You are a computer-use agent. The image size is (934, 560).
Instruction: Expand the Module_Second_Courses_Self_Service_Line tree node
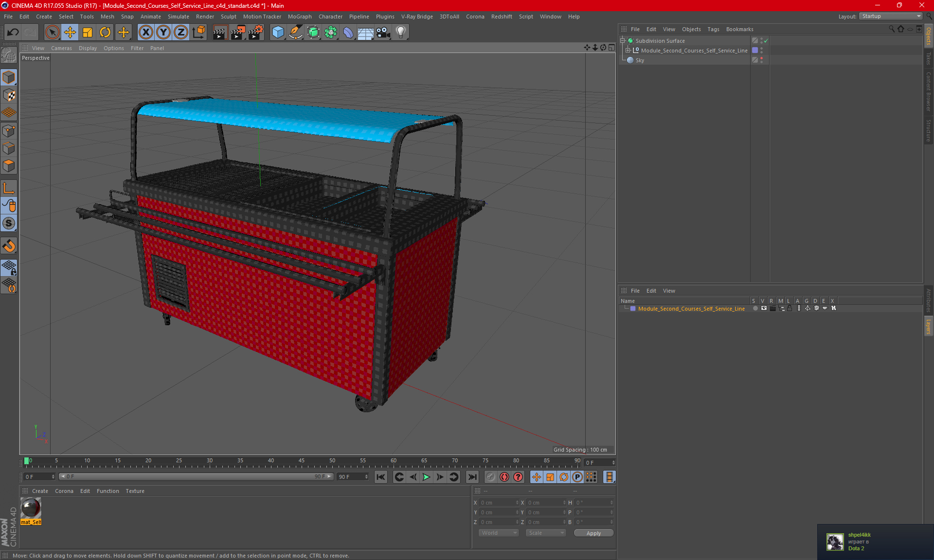click(628, 50)
